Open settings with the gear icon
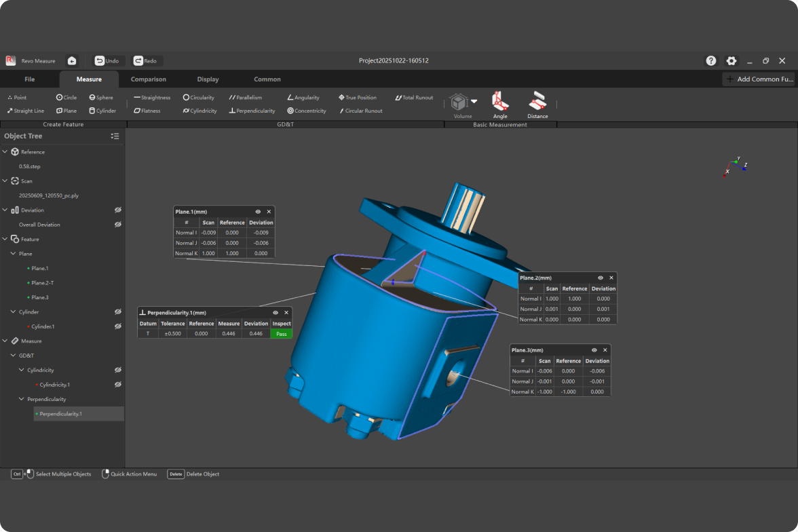The image size is (798, 532). tap(731, 60)
